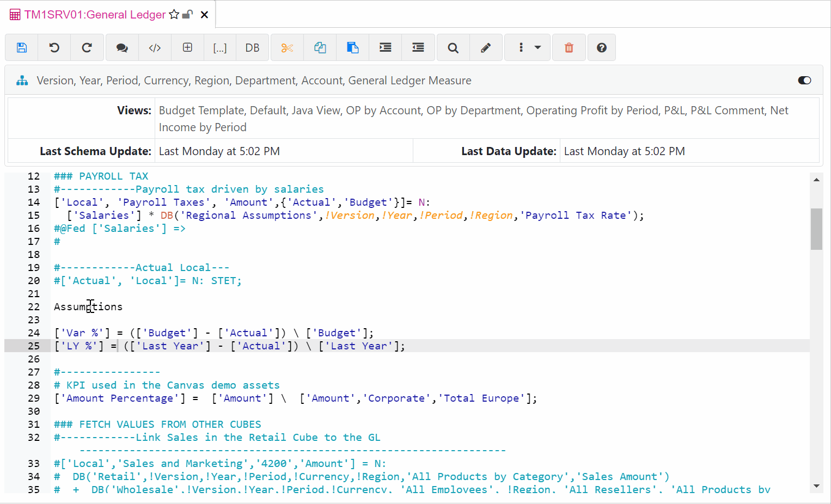This screenshot has width=831, height=504.
Task: Click the DB function toolbar button
Action: click(x=252, y=48)
